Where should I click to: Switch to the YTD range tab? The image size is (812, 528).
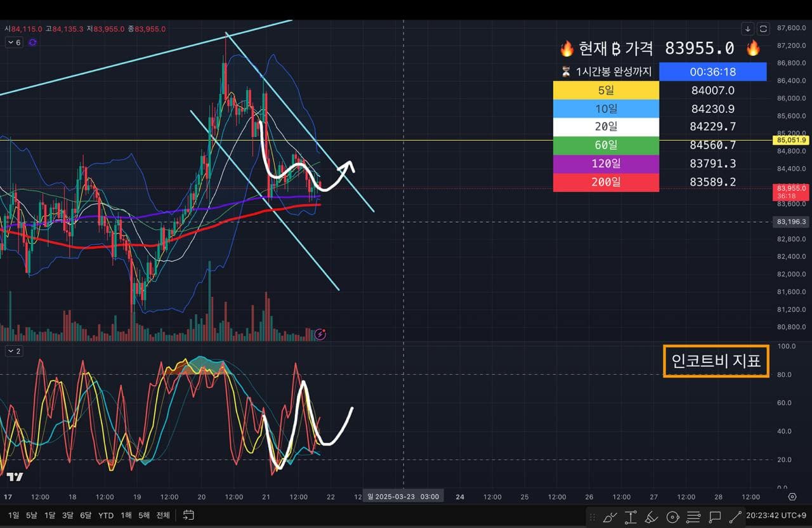click(x=105, y=515)
